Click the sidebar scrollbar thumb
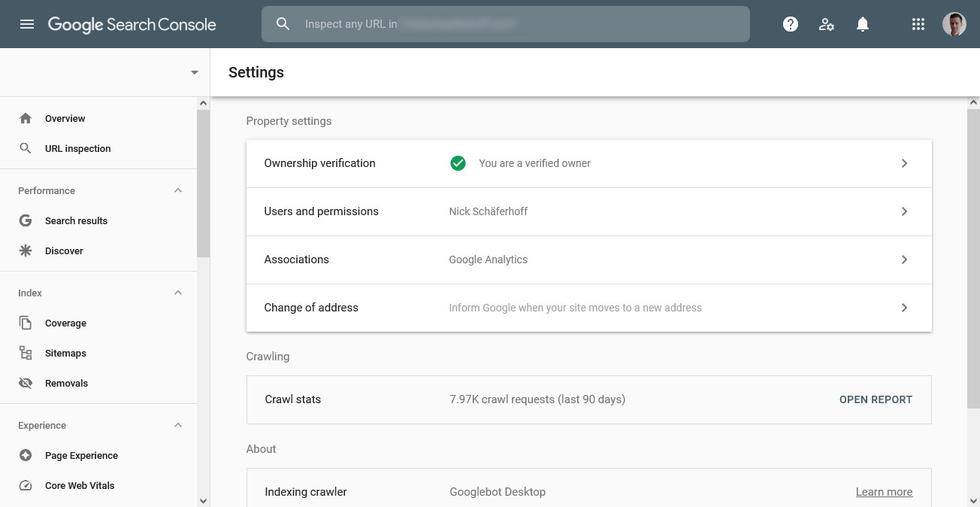980x507 pixels. click(x=204, y=184)
